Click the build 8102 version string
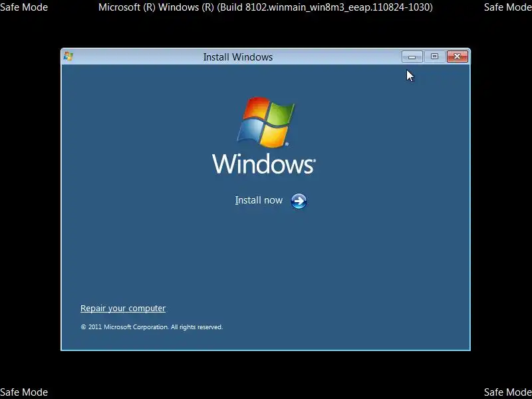The width and height of the screenshot is (532, 399). [x=265, y=7]
